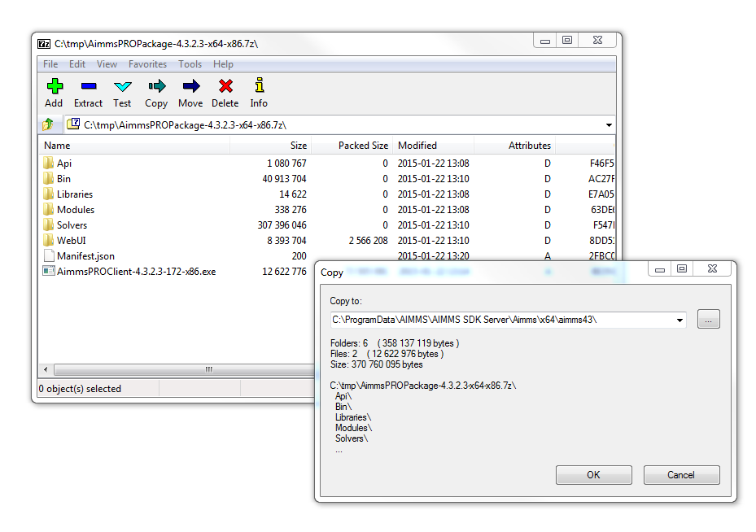Open the File menu
This screenshot has width=756, height=532.
50,64
